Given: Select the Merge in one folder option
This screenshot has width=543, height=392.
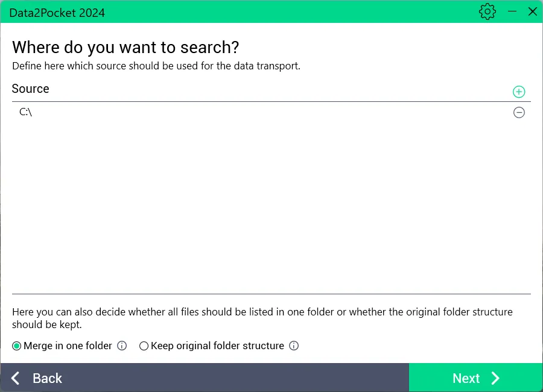Looking at the screenshot, I should [x=17, y=346].
